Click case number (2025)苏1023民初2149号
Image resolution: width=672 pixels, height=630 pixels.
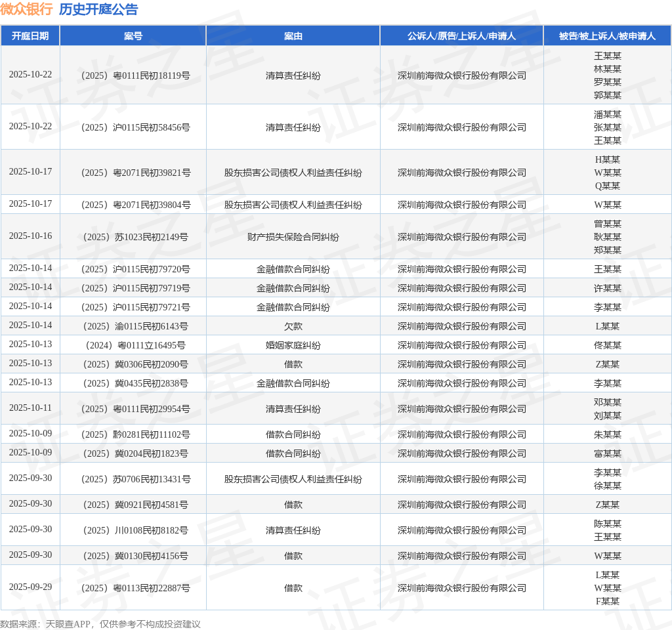(x=135, y=237)
